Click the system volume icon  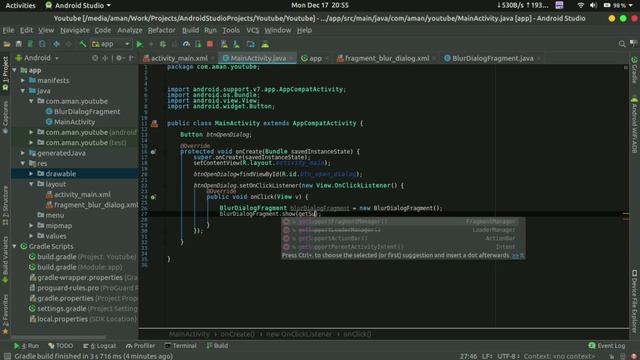[593, 5]
